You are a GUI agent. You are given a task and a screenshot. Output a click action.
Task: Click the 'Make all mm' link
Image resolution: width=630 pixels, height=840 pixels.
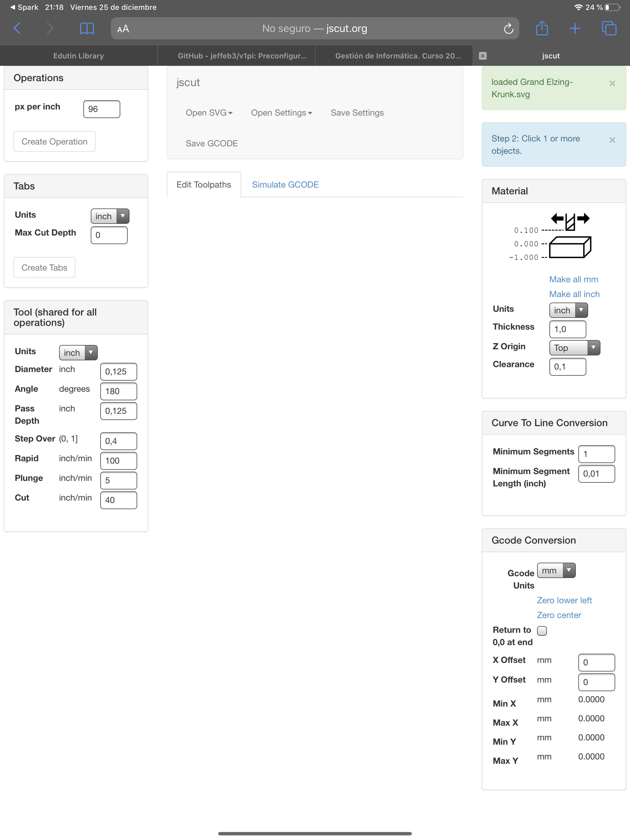[x=574, y=279]
